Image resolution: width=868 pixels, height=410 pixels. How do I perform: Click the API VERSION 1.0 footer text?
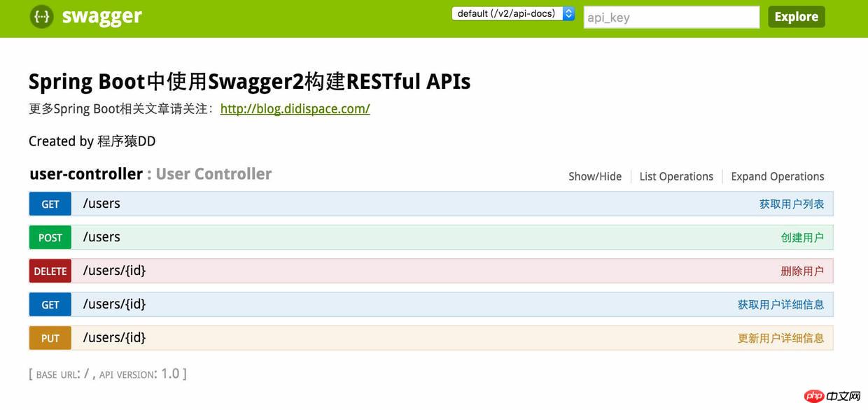139,374
